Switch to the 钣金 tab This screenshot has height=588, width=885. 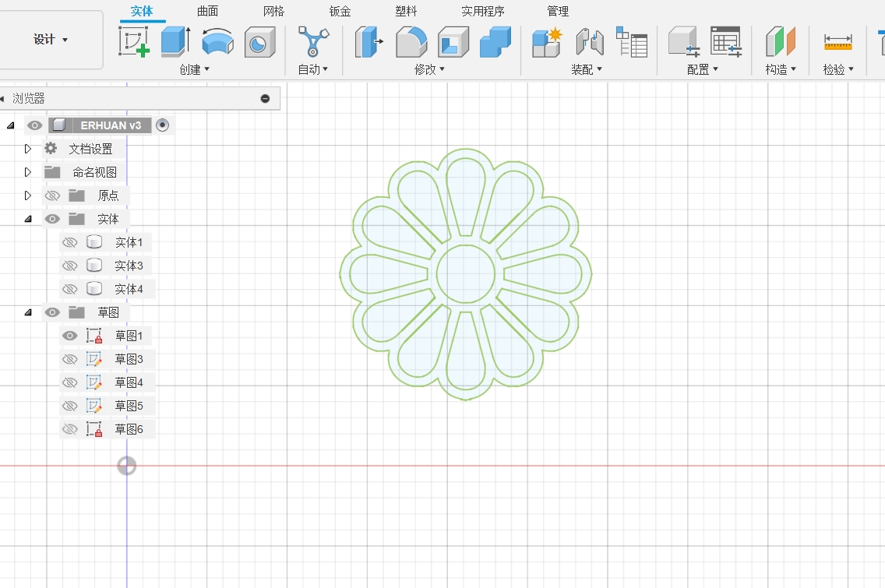[340, 11]
